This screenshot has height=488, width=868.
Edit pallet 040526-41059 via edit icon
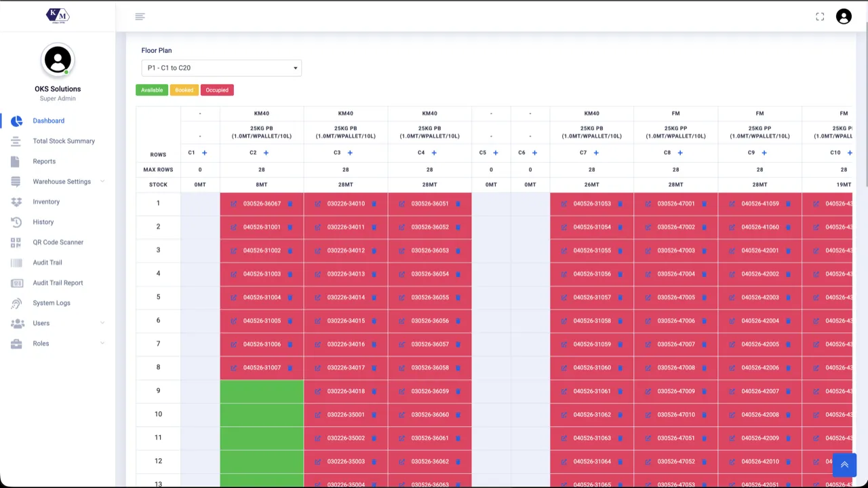click(x=732, y=204)
